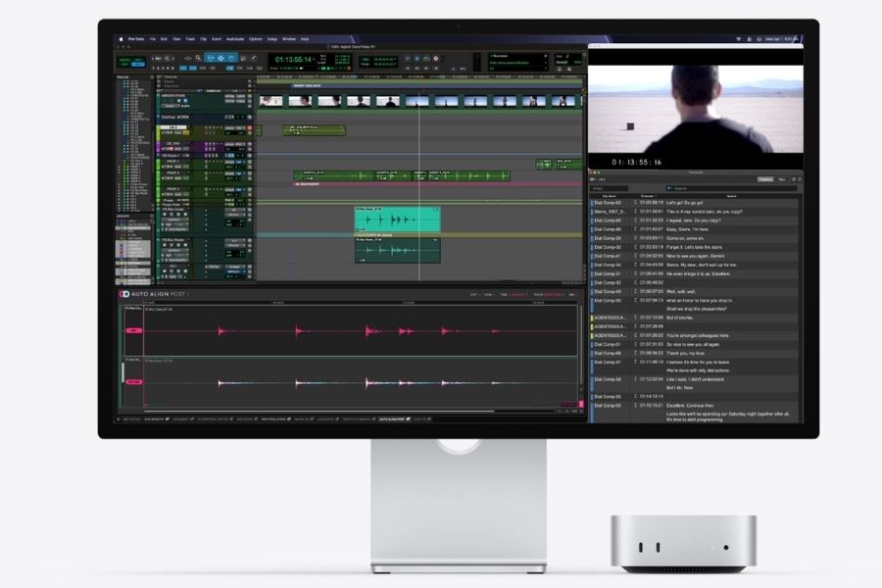Open the Pro Tools application menu
The width and height of the screenshot is (882, 588).
tap(136, 39)
